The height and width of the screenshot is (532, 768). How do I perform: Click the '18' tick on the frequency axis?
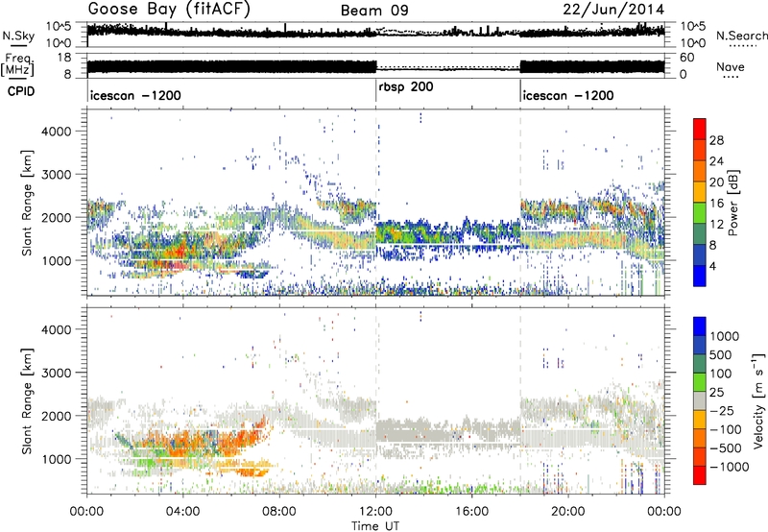tap(64, 58)
